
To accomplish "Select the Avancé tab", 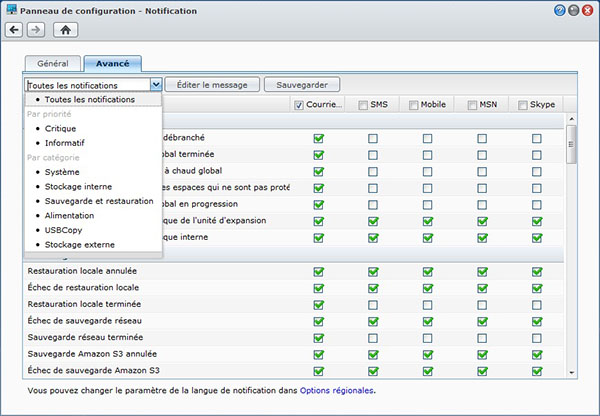I will point(112,64).
